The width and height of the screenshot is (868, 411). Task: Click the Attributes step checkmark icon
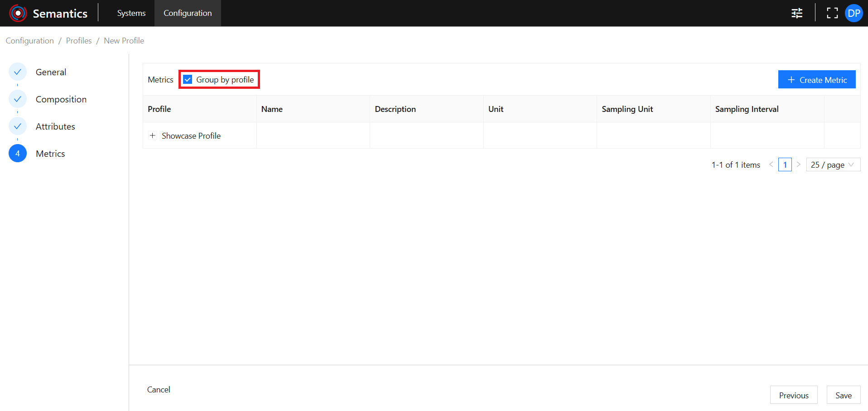18,126
